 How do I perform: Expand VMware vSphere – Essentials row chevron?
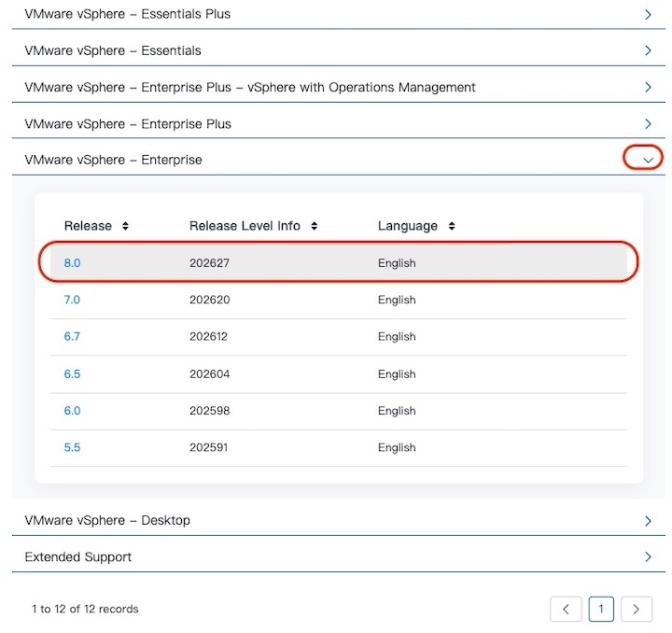point(648,50)
